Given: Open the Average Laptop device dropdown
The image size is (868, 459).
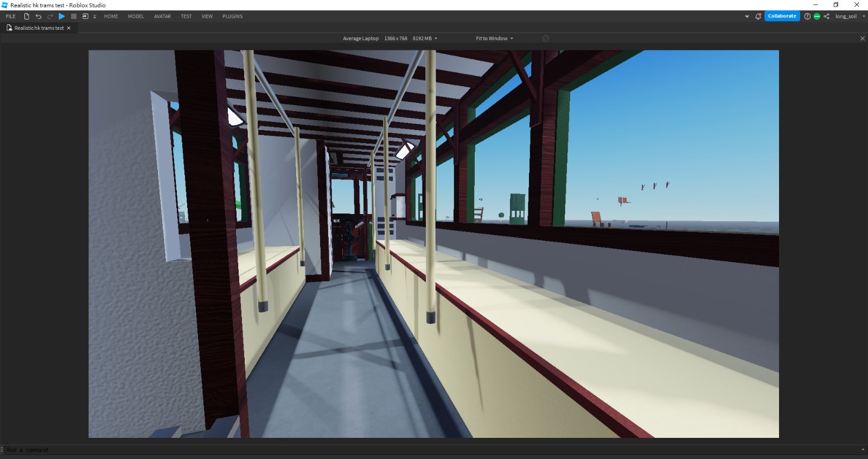Looking at the screenshot, I should tap(390, 38).
